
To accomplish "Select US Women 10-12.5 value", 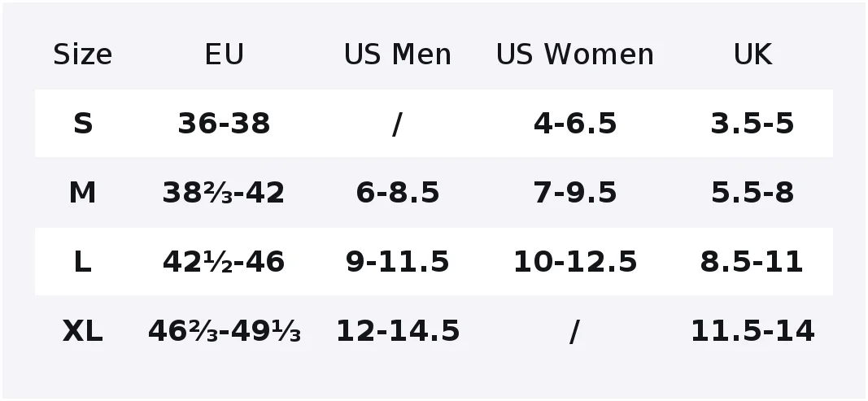I will (574, 262).
